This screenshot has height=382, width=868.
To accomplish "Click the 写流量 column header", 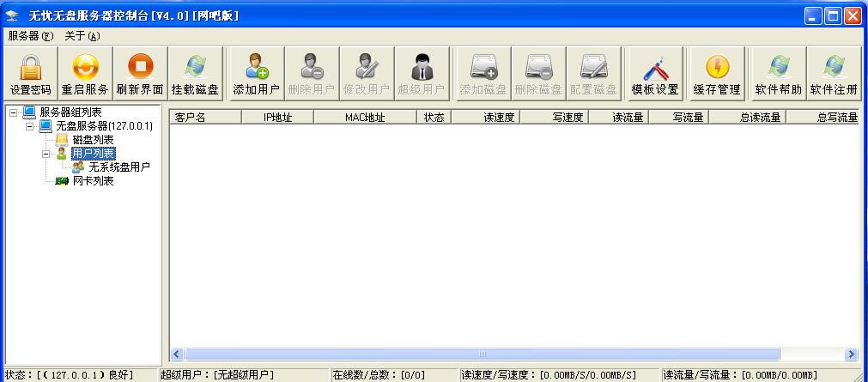I will [x=678, y=117].
